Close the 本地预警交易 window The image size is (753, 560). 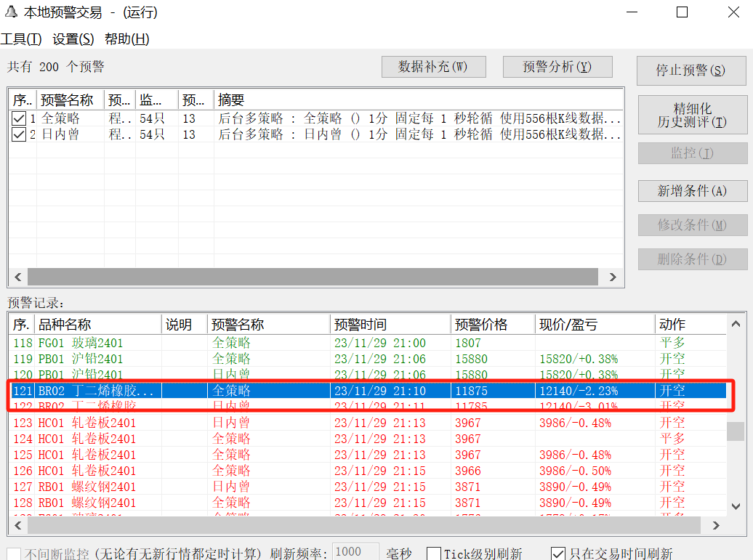pos(733,12)
